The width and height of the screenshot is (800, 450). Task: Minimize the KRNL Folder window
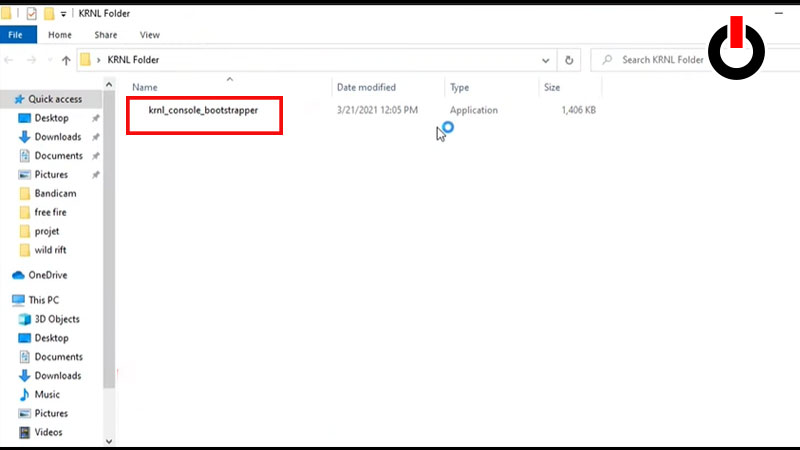779,13
